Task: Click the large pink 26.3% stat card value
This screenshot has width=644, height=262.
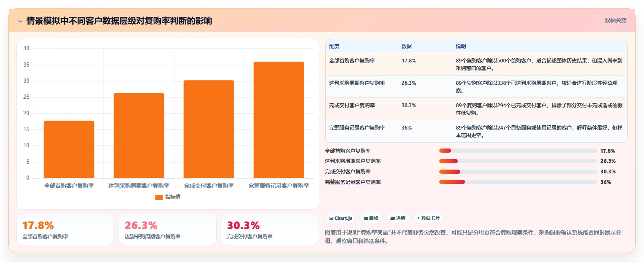Action: point(141,225)
